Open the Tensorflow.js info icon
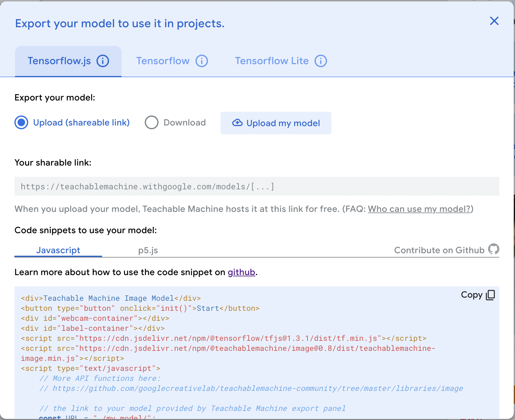 (103, 61)
